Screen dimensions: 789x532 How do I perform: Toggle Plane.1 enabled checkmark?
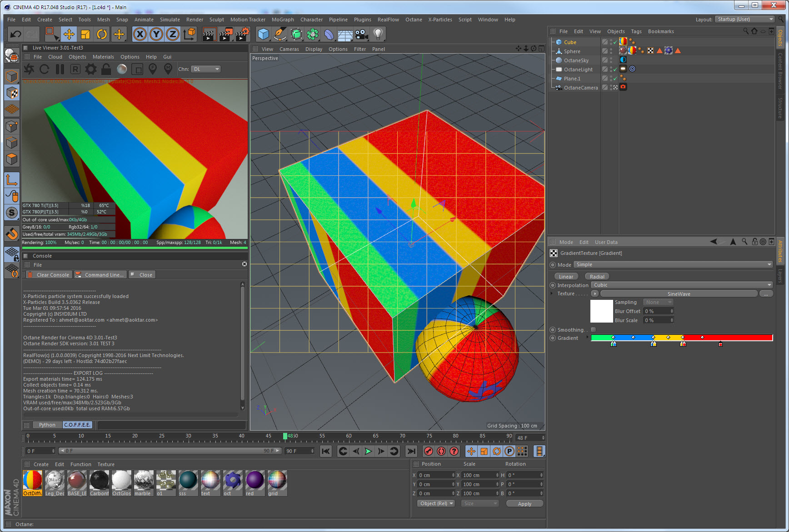615,79
